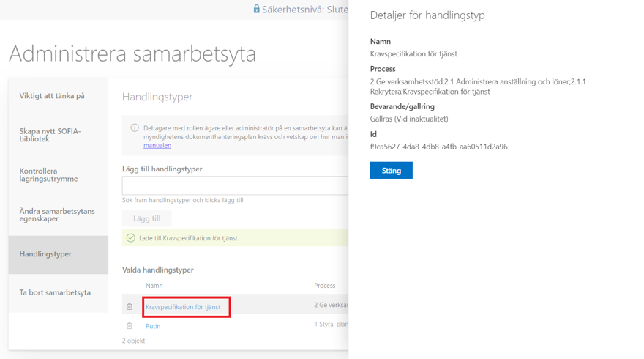
Task: Click the Process column header
Action: (325, 286)
